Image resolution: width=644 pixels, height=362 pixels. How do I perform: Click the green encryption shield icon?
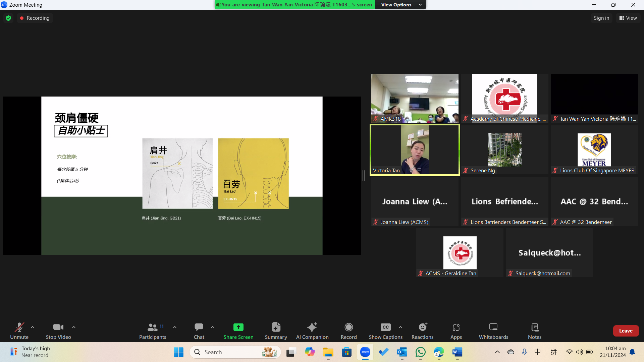click(8, 18)
